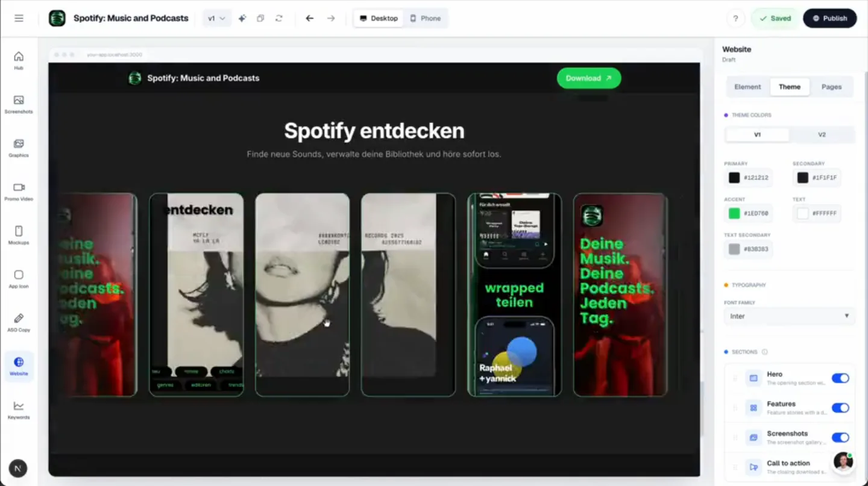This screenshot has height=486, width=868.
Task: Toggle the Hero section switch
Action: coord(840,378)
